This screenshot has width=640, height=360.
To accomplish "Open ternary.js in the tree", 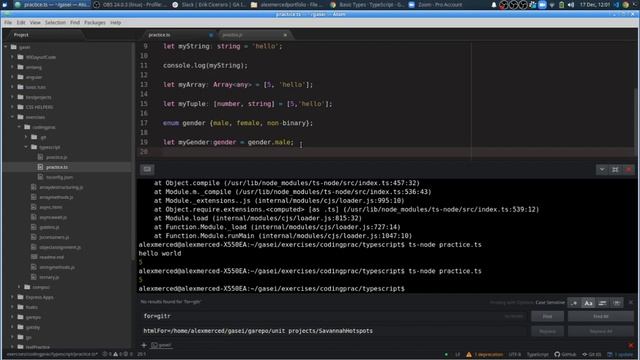I will [x=49, y=277].
